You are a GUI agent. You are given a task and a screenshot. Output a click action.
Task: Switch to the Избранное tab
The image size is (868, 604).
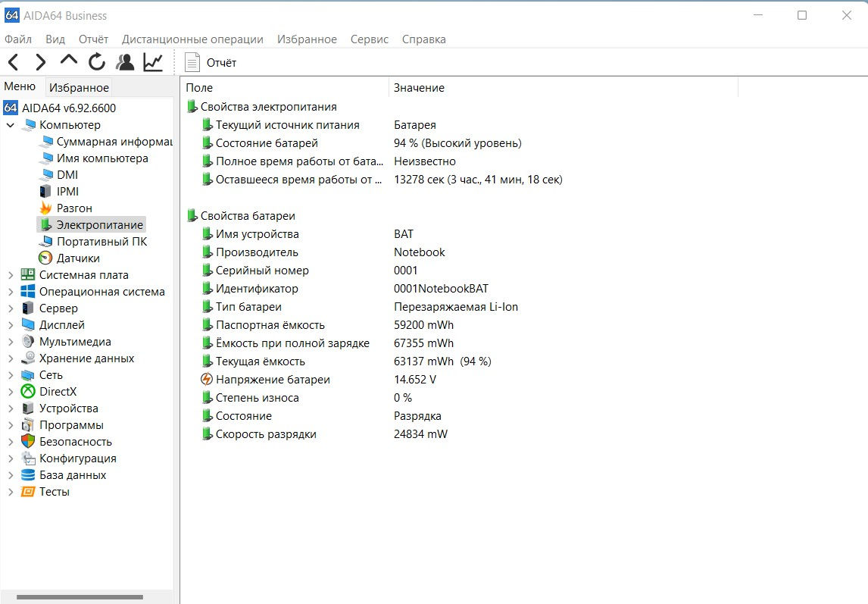[x=80, y=88]
